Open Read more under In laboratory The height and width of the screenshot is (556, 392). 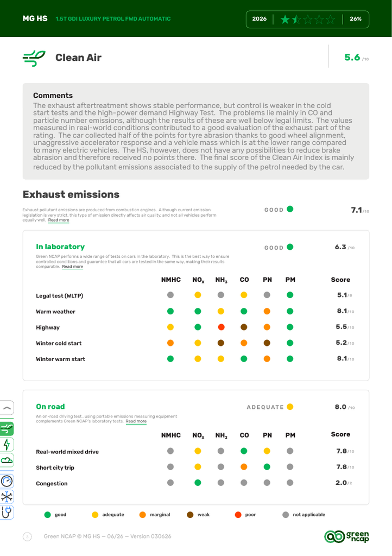(73, 267)
